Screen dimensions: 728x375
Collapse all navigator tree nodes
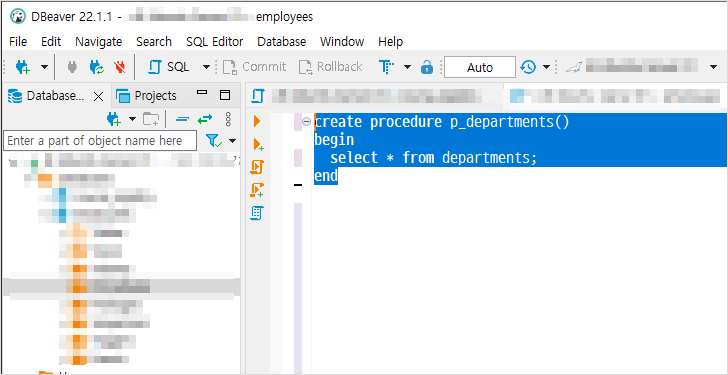click(x=182, y=119)
